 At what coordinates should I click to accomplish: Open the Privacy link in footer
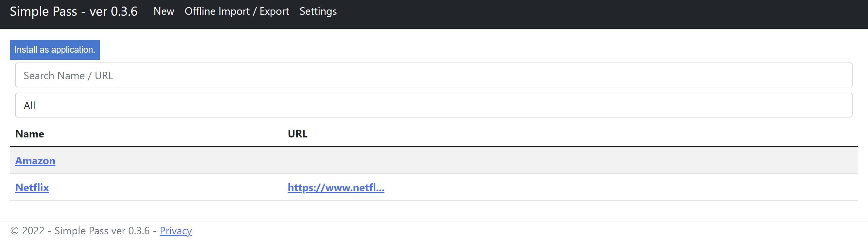(x=176, y=231)
